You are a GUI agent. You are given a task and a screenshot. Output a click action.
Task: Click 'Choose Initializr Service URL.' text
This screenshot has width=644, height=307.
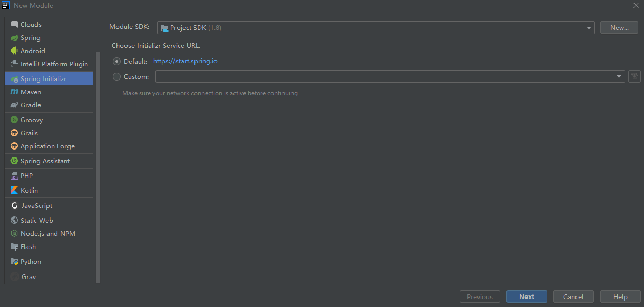click(156, 46)
